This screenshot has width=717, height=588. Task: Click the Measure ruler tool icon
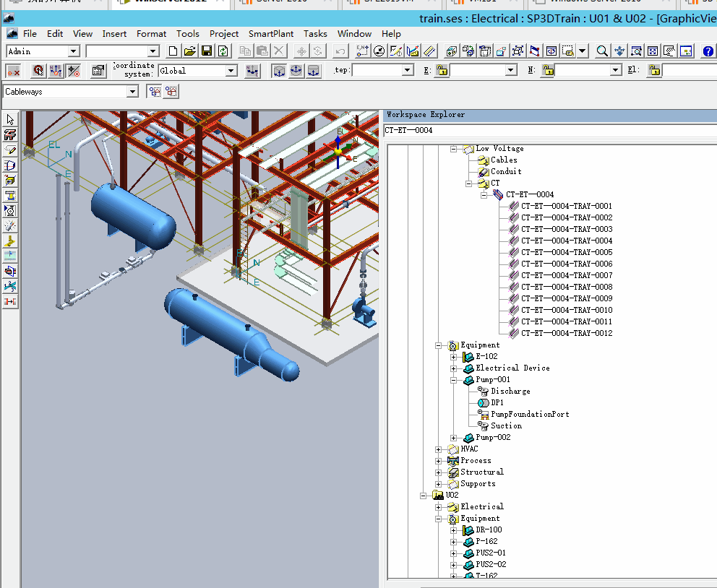tap(429, 51)
